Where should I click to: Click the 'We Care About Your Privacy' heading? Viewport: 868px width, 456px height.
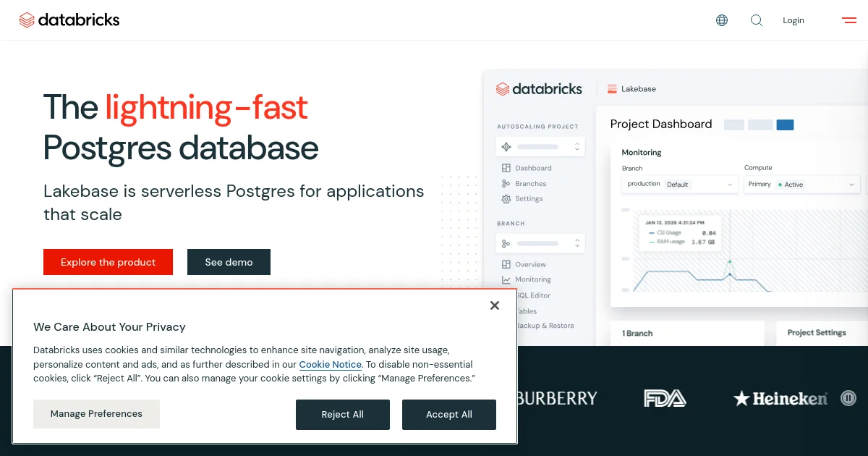pos(109,327)
